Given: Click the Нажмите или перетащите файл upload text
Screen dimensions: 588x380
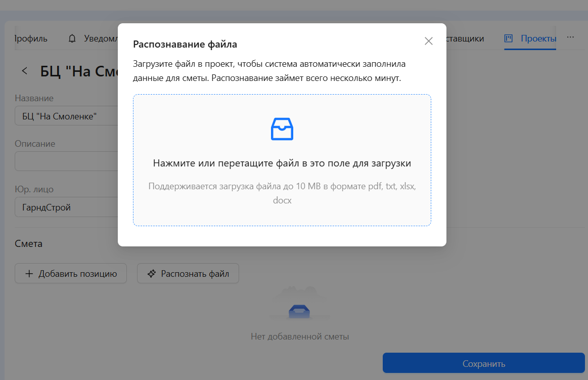Looking at the screenshot, I should [x=282, y=163].
